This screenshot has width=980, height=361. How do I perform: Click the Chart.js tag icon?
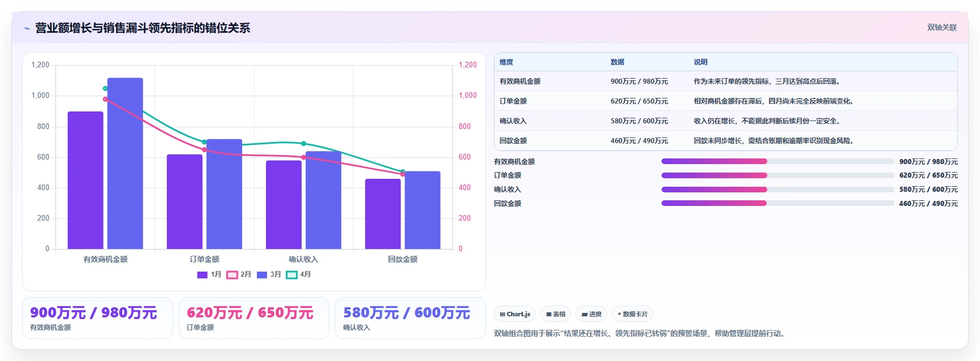pos(502,314)
